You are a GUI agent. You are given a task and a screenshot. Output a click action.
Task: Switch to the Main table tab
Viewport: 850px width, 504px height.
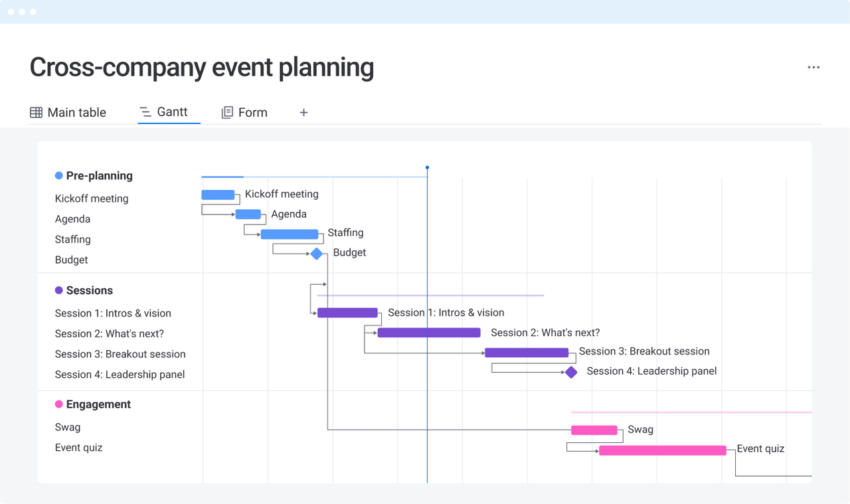click(76, 113)
